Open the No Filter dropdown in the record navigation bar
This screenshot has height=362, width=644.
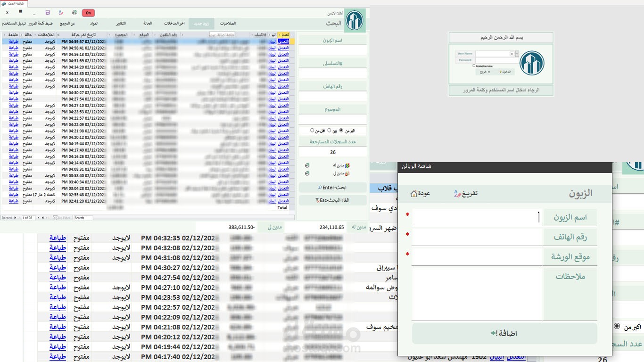click(x=61, y=217)
